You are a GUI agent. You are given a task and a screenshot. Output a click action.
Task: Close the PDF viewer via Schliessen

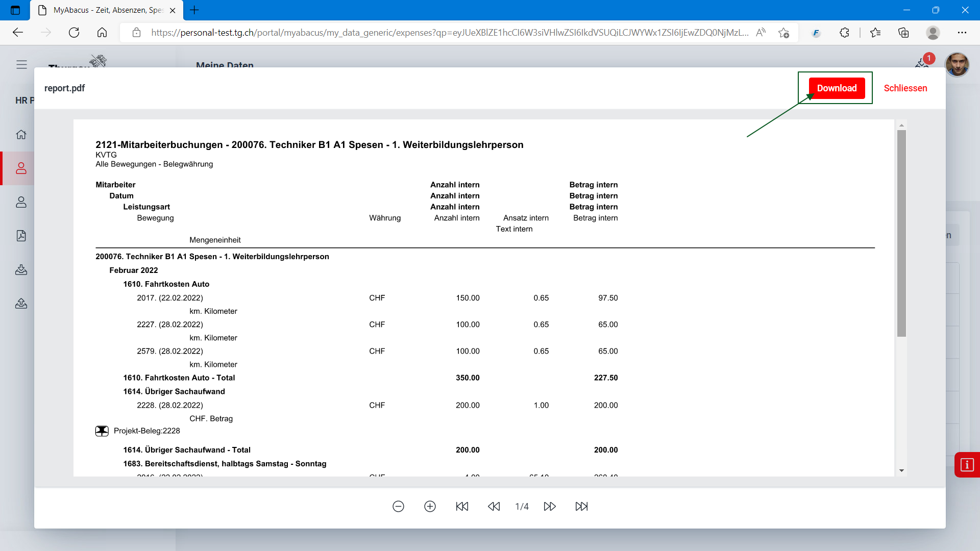click(905, 88)
